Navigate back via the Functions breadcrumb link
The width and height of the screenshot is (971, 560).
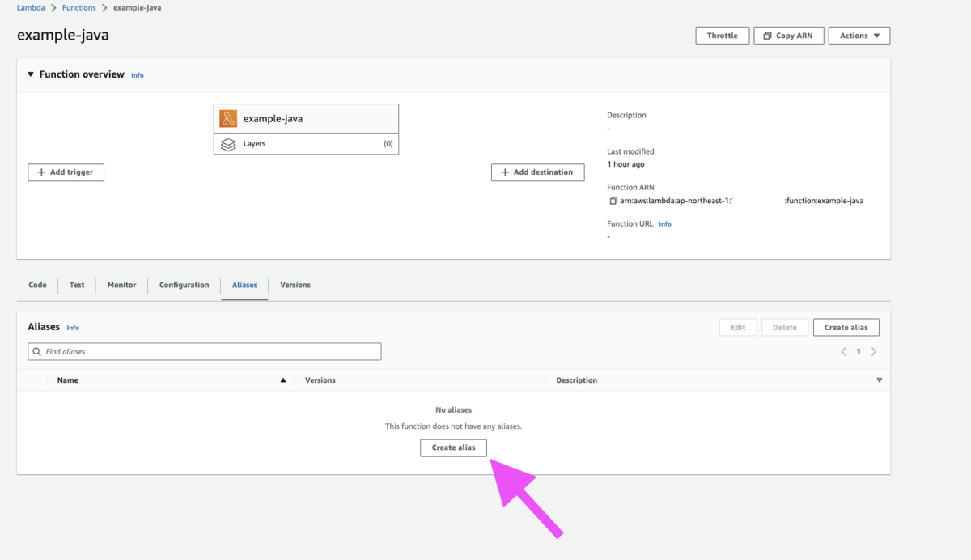tap(78, 7)
